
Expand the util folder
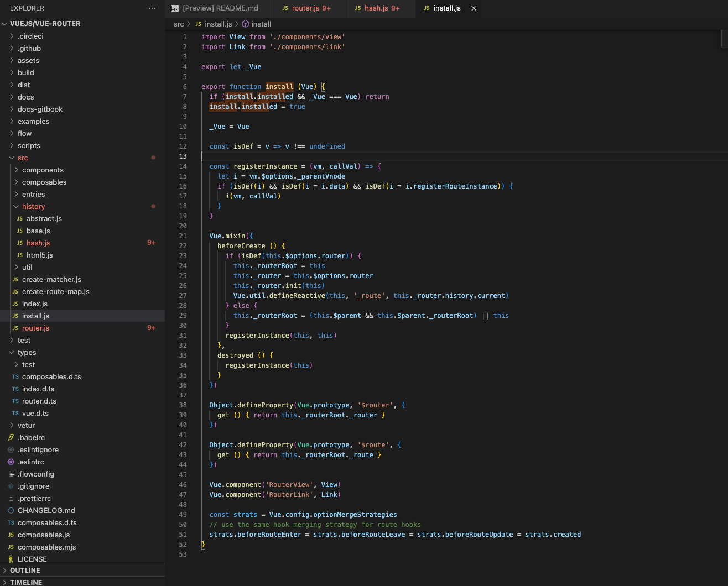17,268
